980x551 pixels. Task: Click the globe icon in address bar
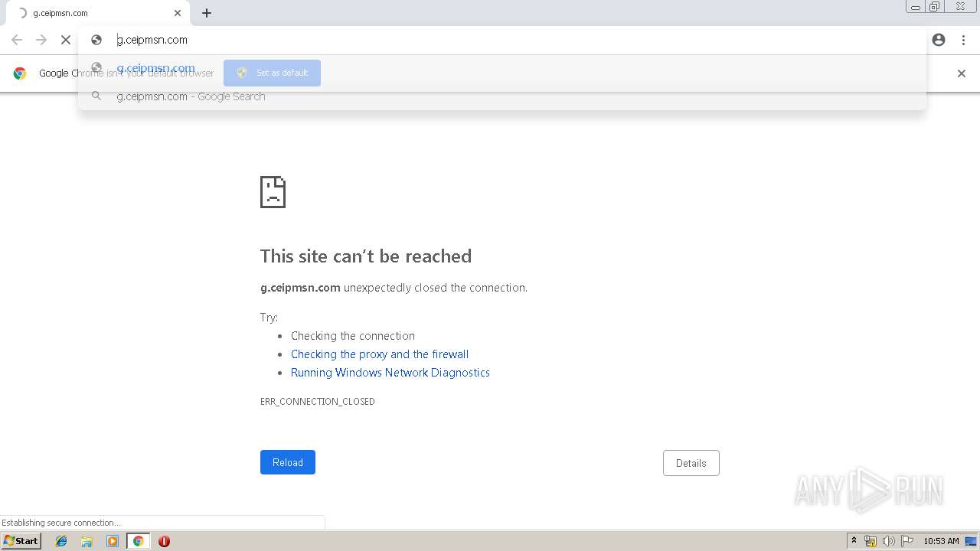coord(96,40)
